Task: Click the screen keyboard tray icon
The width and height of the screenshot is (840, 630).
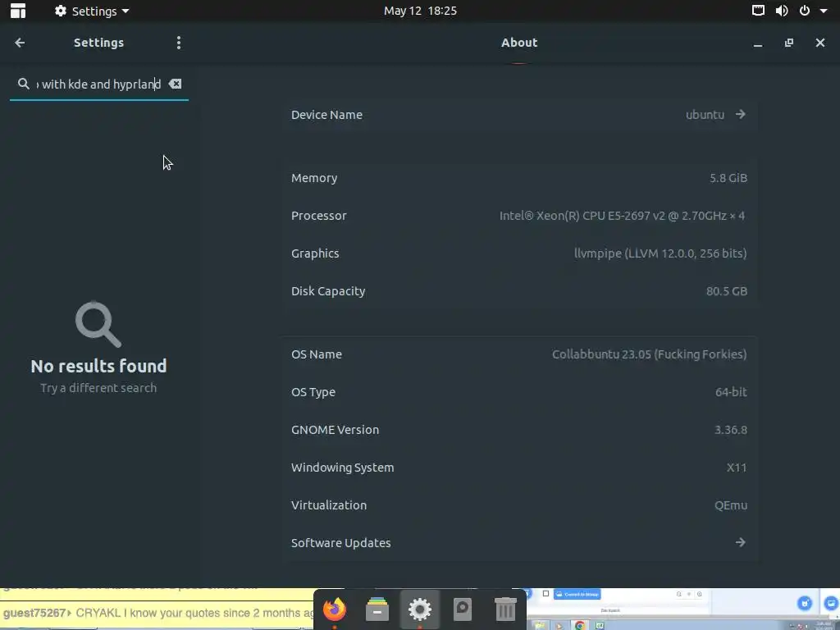Action: point(758,10)
